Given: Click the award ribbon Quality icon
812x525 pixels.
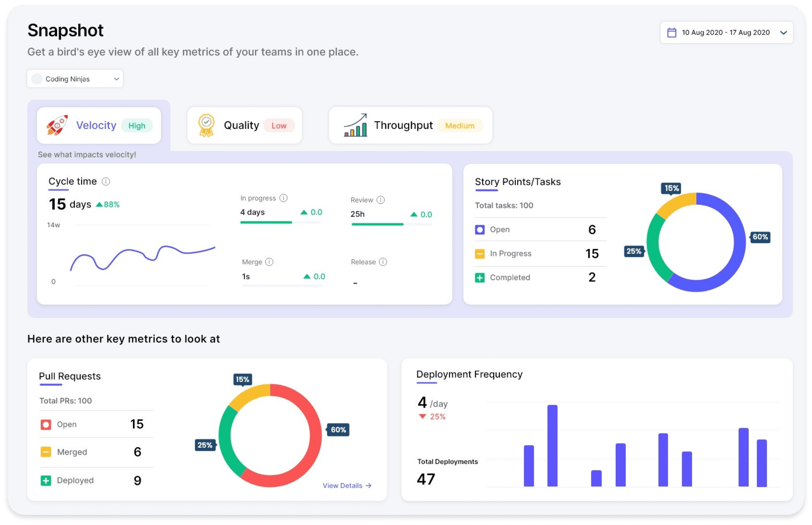Looking at the screenshot, I should pos(206,125).
